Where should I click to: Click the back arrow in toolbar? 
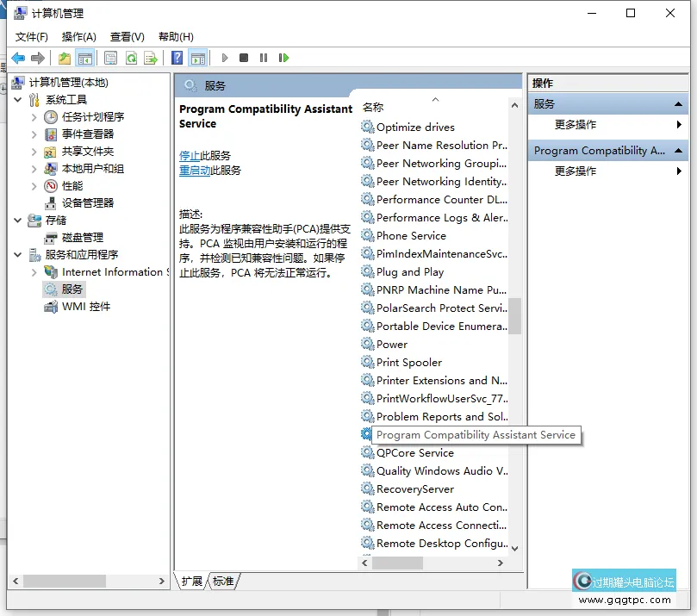18,58
